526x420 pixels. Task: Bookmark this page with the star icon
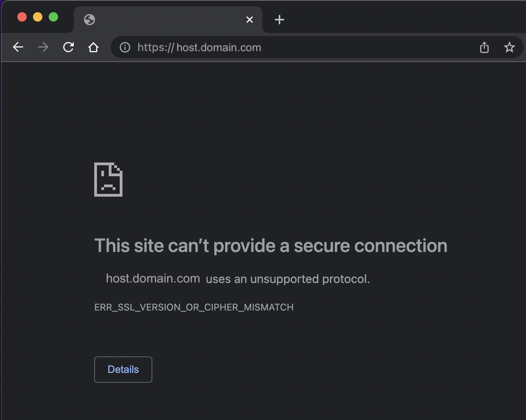[x=509, y=47]
